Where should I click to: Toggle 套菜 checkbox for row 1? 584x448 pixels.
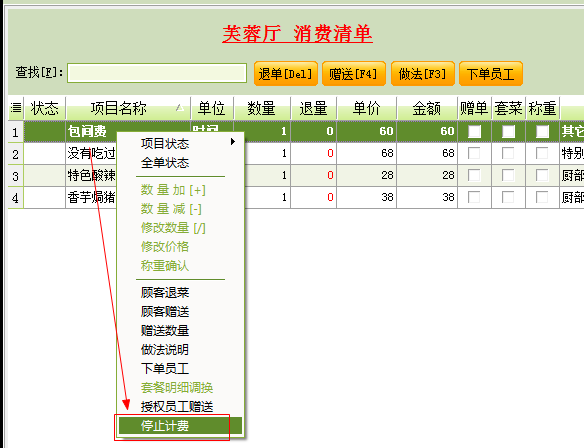click(508, 131)
